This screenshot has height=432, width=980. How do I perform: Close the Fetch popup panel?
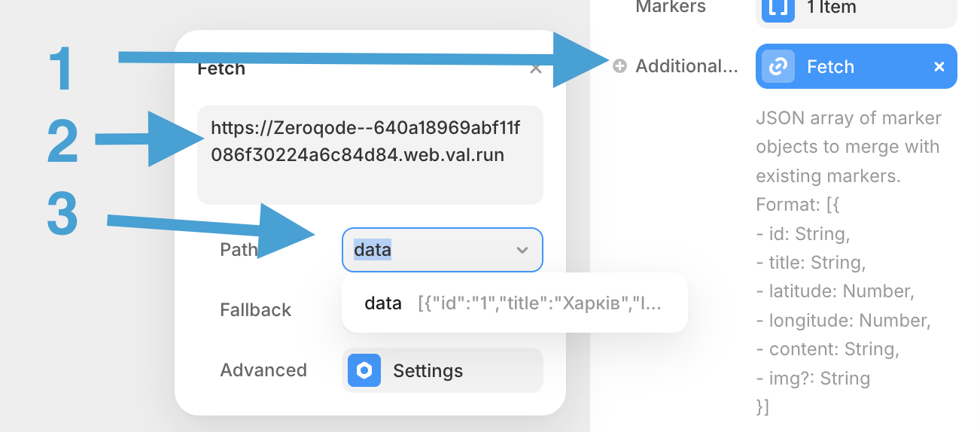click(x=536, y=69)
